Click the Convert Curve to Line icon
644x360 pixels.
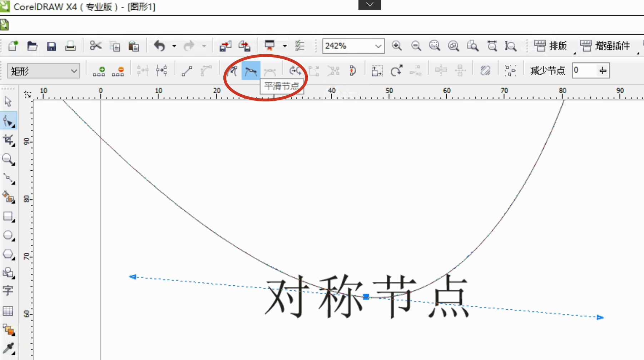click(187, 71)
